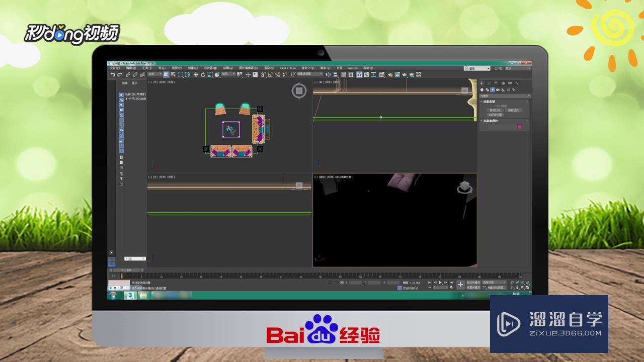Choose the Rectangular Selection Region tool
Image resolution: width=644 pixels, height=362 pixels.
click(x=180, y=74)
